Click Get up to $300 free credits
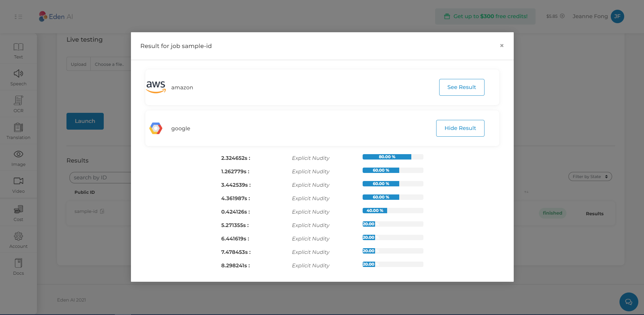Screen dimensions: 644x315 click(x=486, y=16)
